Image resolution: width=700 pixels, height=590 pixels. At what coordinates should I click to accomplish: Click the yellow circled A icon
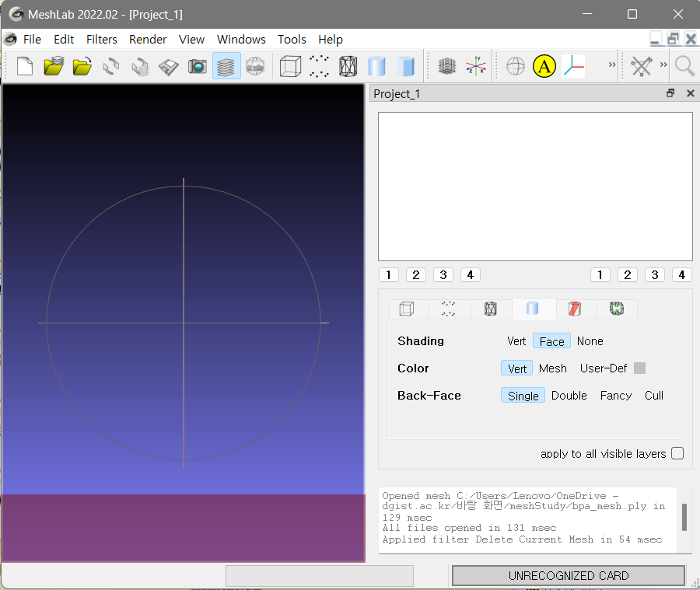(544, 67)
